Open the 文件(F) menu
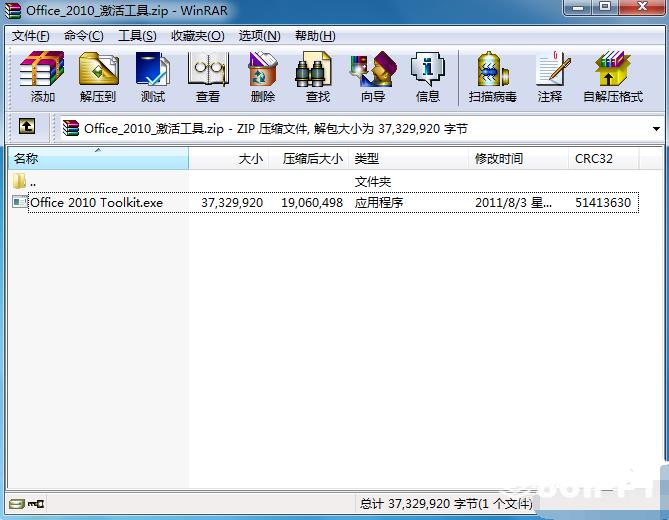The image size is (669, 520). coord(30,35)
